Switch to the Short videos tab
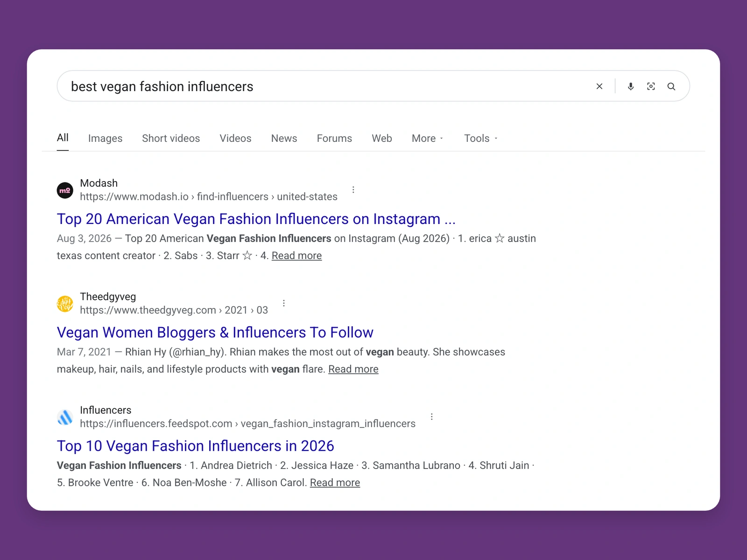 click(x=171, y=139)
